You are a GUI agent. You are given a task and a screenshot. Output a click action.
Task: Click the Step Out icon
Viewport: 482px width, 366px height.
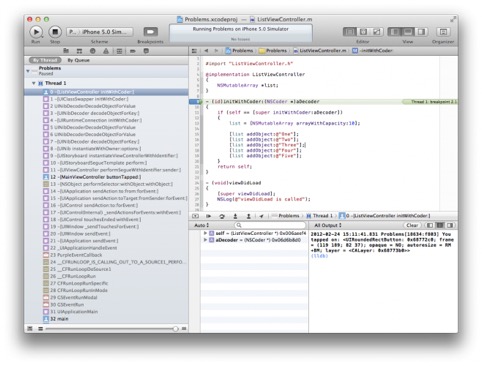[249, 216]
